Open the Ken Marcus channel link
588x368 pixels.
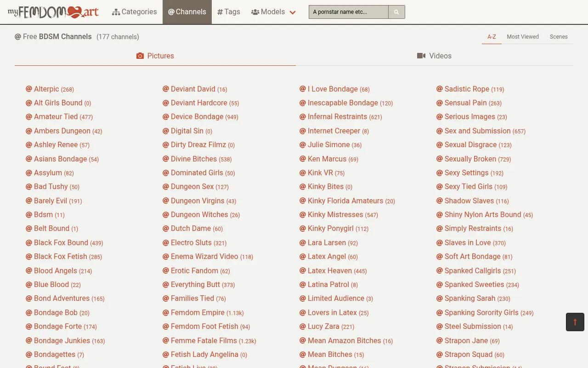329,159
